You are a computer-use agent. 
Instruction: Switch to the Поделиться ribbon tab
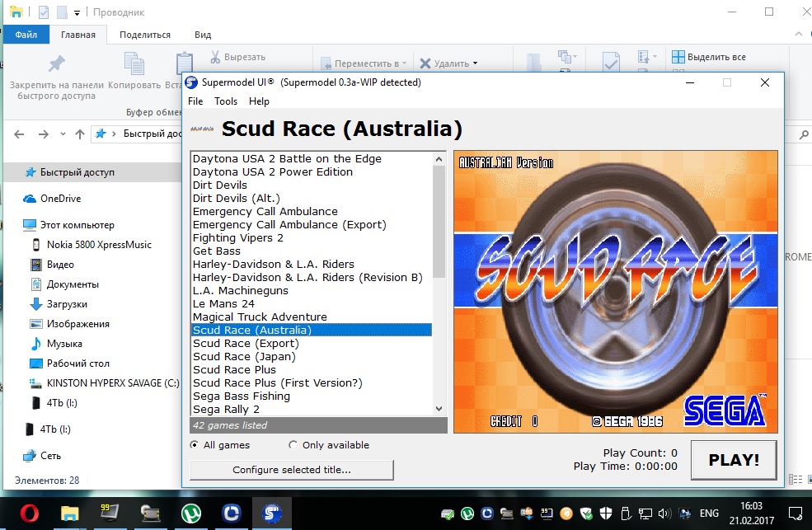145,35
